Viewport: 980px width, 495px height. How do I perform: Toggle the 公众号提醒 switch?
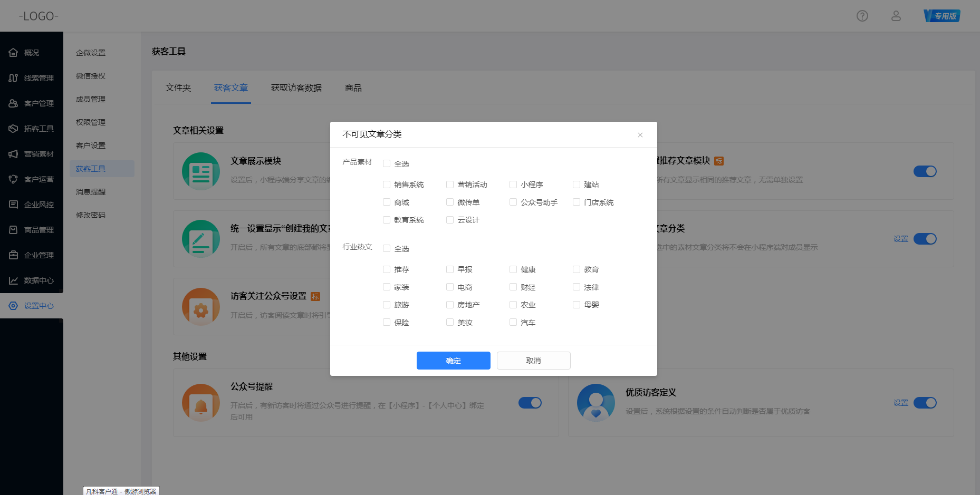pos(530,403)
